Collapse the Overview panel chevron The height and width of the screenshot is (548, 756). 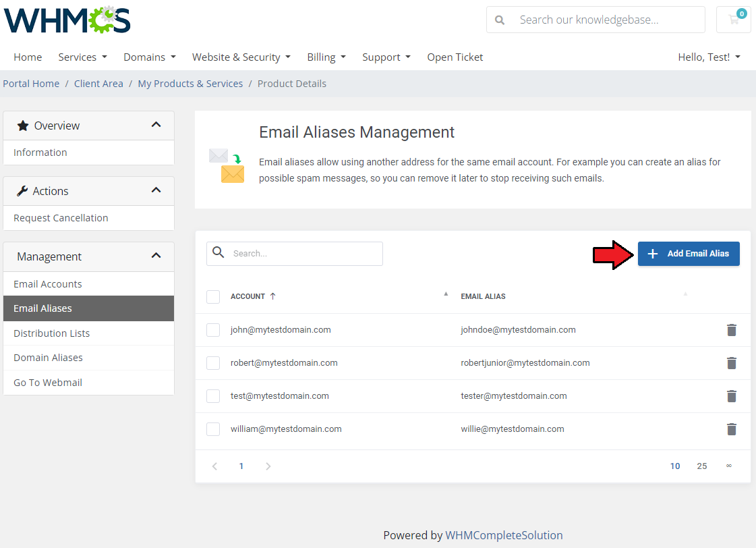point(156,124)
